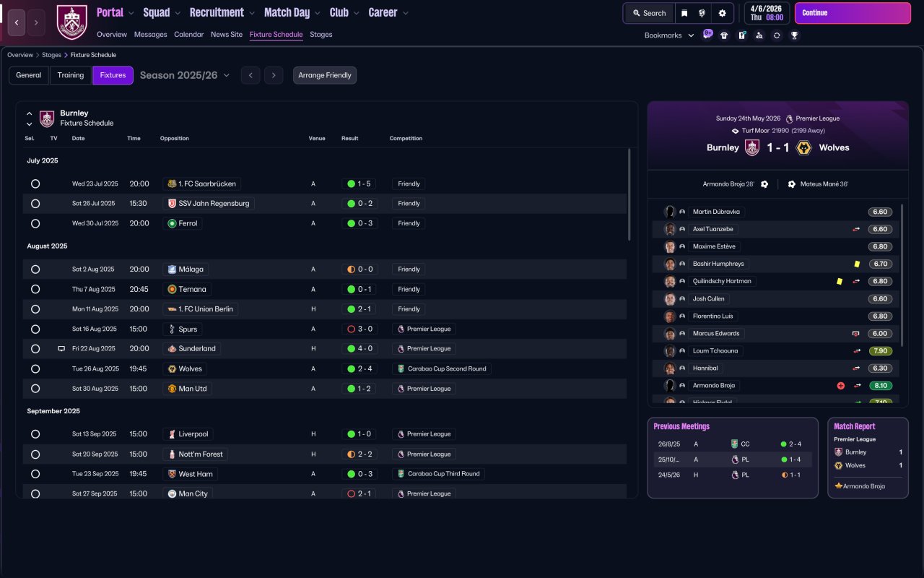Click the Burnley club crest in header
The image size is (924, 578).
point(71,22)
